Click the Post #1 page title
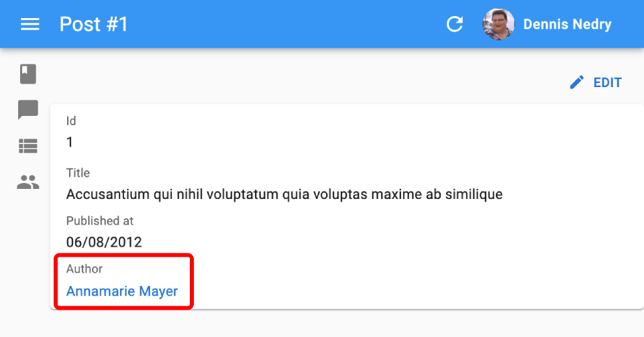 [x=94, y=24]
